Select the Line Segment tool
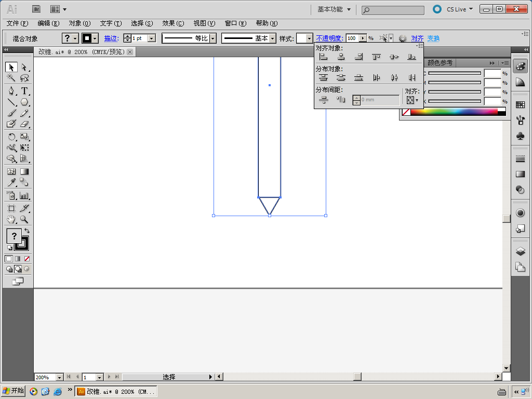 tap(11, 102)
